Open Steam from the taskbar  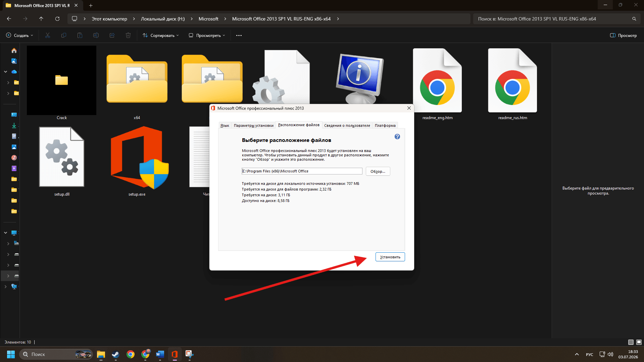click(116, 354)
